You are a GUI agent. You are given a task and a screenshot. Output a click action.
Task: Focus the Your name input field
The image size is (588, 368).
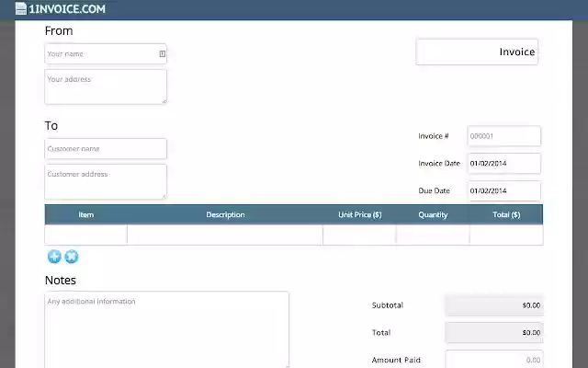(x=106, y=53)
